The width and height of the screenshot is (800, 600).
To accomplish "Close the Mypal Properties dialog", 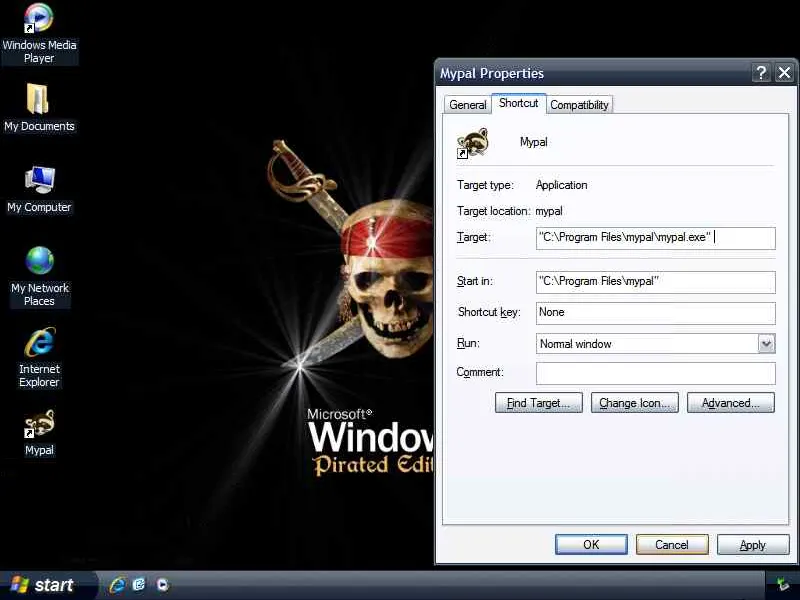I will [785, 73].
